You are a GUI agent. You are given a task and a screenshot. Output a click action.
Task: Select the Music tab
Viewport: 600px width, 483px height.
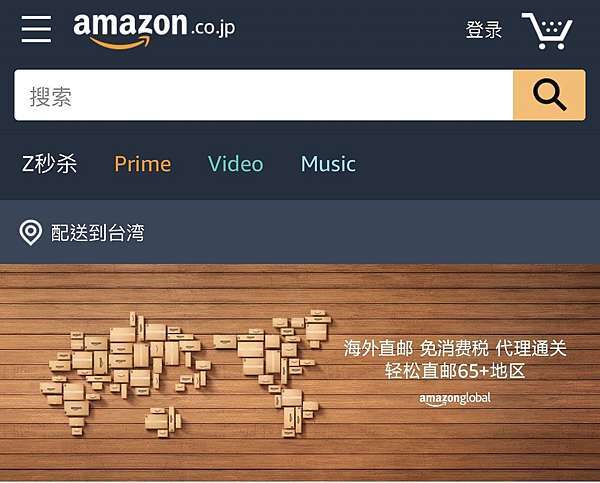(328, 164)
